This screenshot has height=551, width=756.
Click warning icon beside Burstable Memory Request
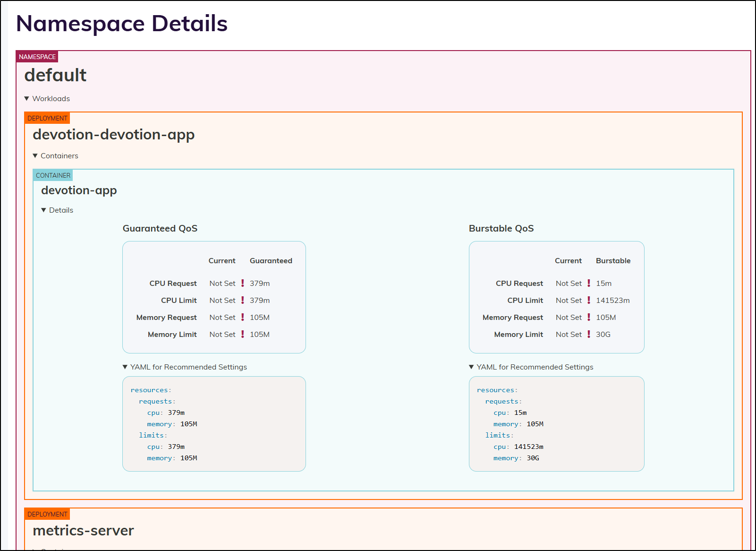tap(589, 317)
